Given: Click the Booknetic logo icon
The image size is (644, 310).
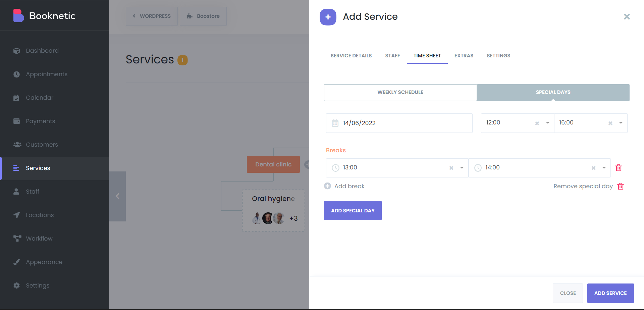Looking at the screenshot, I should (x=18, y=15).
